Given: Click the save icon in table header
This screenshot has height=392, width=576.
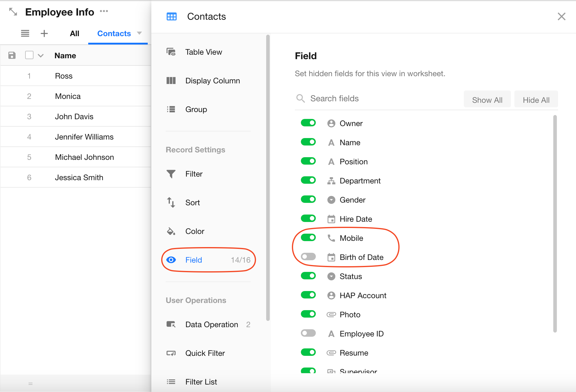Looking at the screenshot, I should (12, 55).
